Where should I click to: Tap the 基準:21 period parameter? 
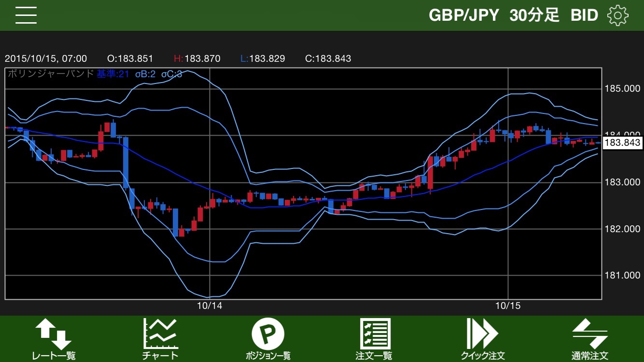point(112,74)
